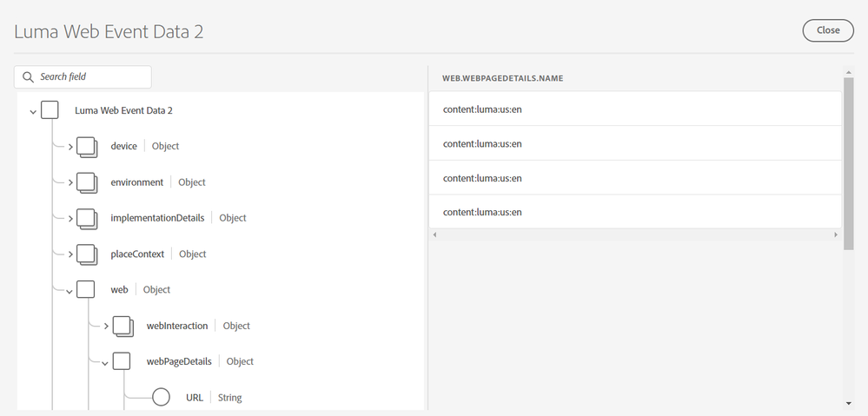Click the search magnifier icon
This screenshot has width=868, height=416.
[28, 77]
